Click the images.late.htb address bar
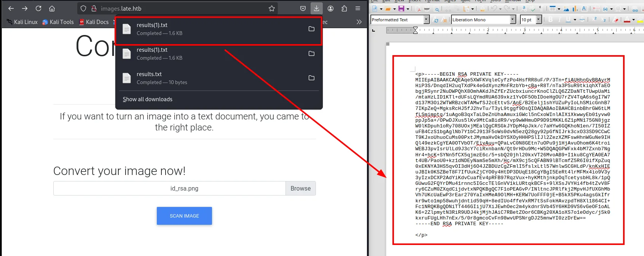 pos(177,8)
